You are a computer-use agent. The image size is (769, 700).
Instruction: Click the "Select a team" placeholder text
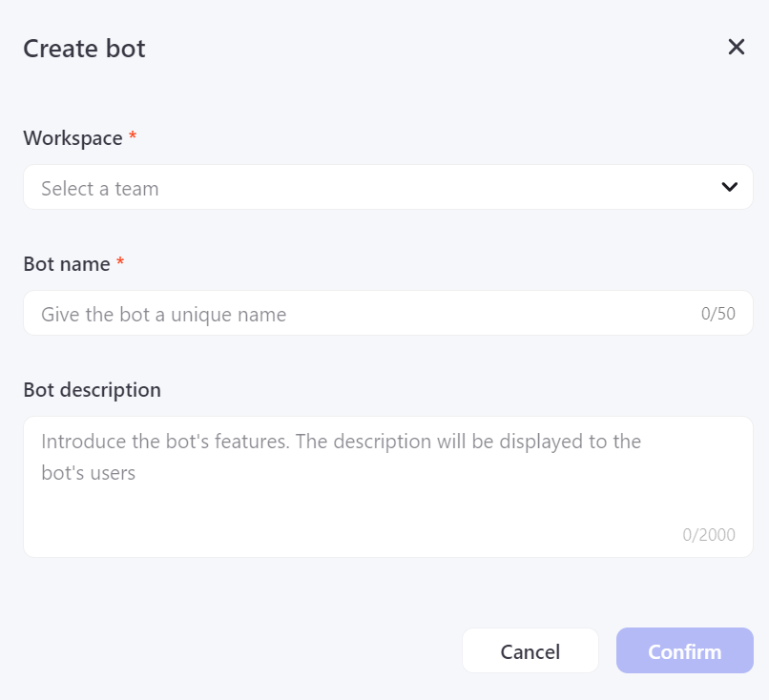point(100,189)
